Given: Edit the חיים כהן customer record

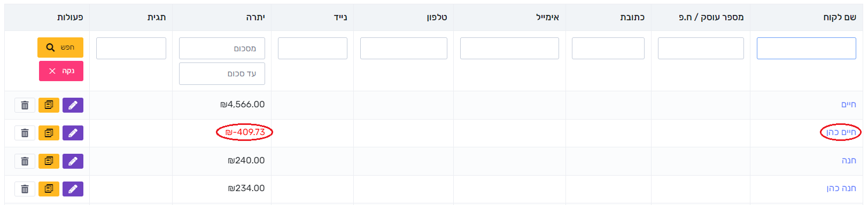Looking at the screenshot, I should pos(73,133).
